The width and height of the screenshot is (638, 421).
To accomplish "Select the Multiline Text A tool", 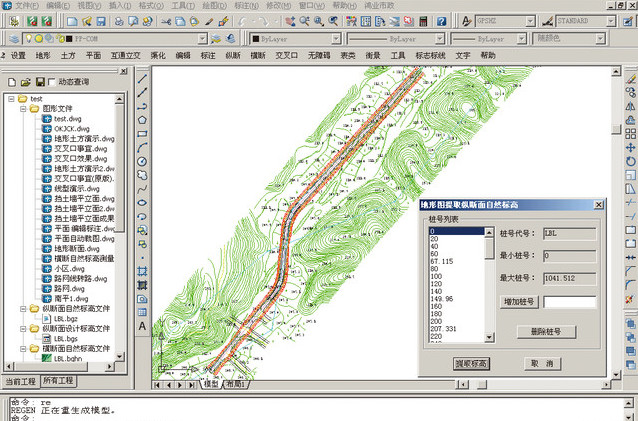I will click(x=142, y=326).
